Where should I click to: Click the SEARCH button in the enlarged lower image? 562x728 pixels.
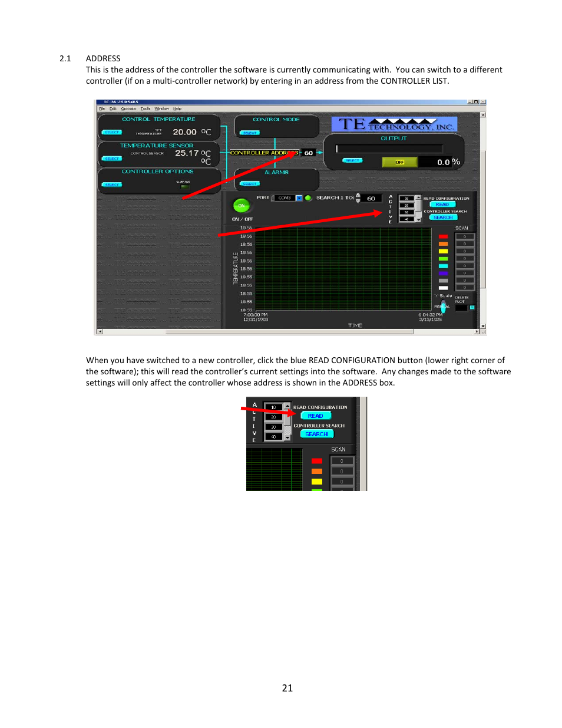[317, 434]
